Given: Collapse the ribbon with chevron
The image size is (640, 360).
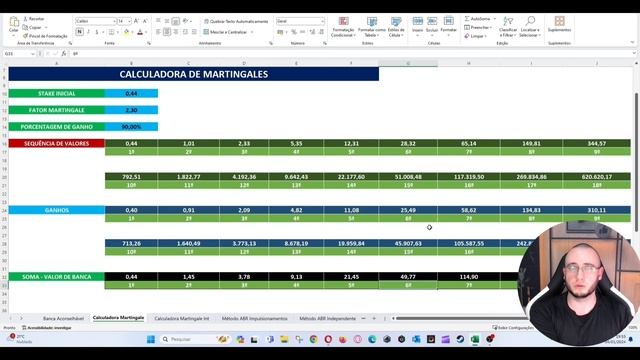Looking at the screenshot, I should click(x=632, y=42).
